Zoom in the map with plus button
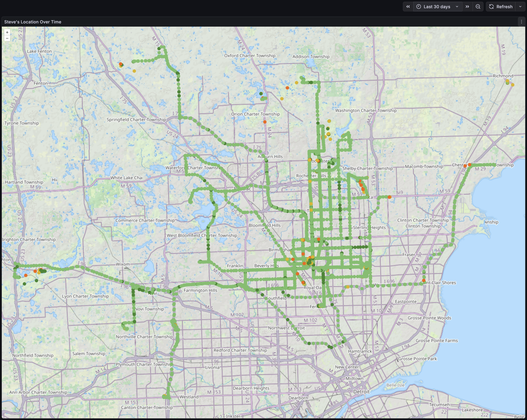Viewport: 527px width, 420px height. coord(7,32)
